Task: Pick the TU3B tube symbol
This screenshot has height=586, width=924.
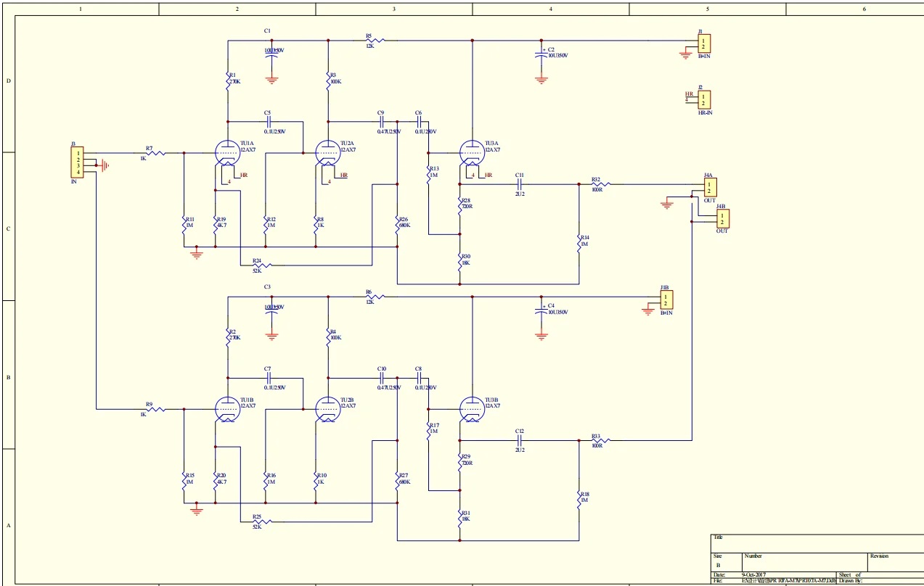Action: coord(472,410)
